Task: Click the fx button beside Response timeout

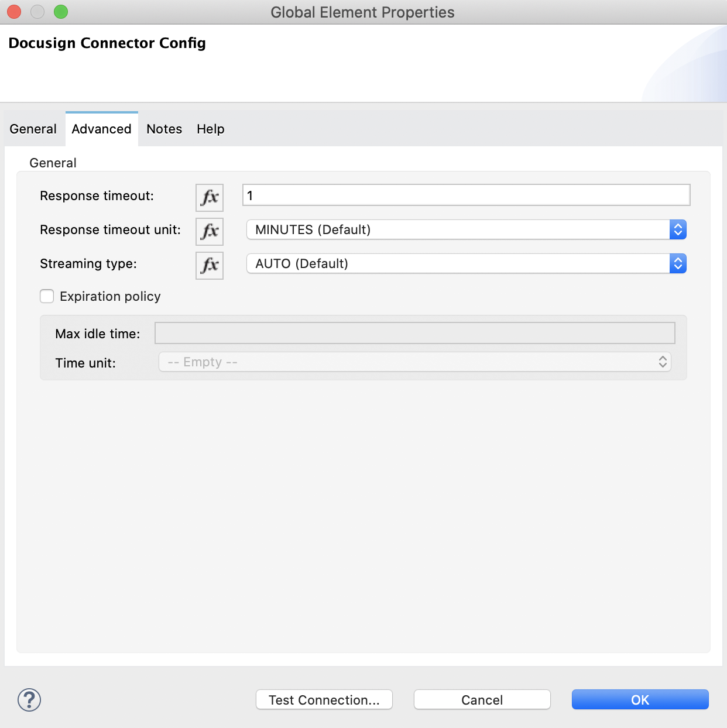Action: [x=210, y=197]
